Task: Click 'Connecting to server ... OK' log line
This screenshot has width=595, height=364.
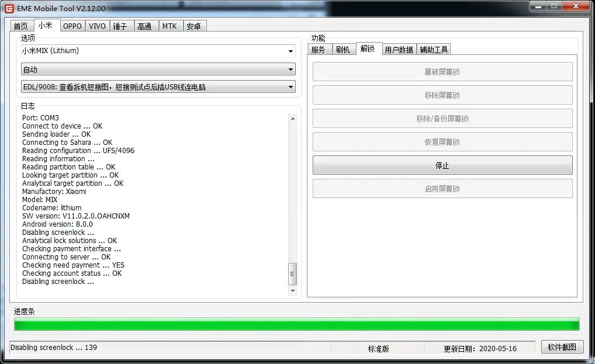Action: tap(67, 257)
